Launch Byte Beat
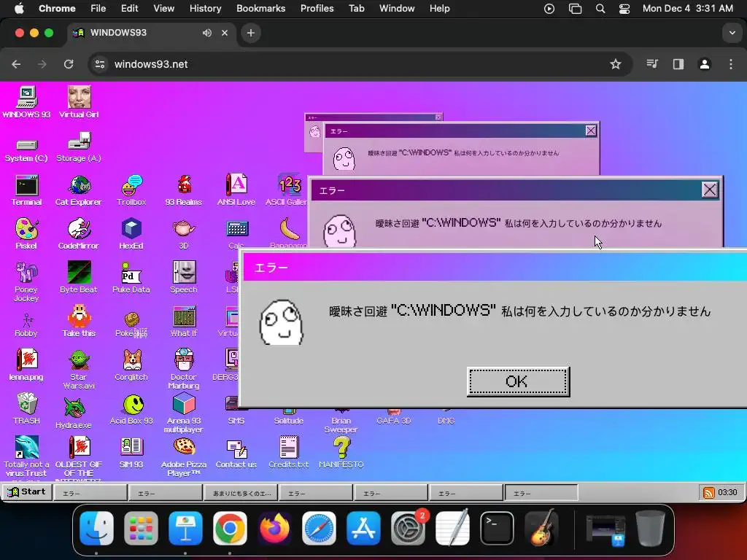Image resolution: width=747 pixels, height=560 pixels. 79,277
